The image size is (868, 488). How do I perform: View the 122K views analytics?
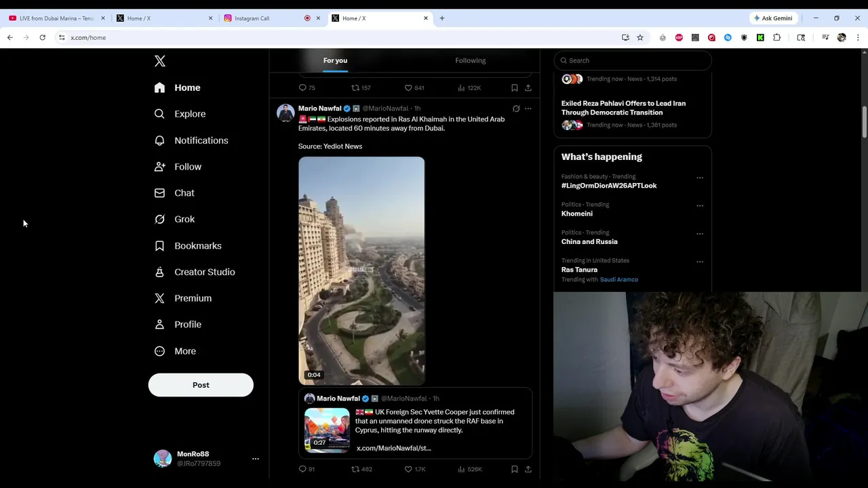pyautogui.click(x=469, y=87)
